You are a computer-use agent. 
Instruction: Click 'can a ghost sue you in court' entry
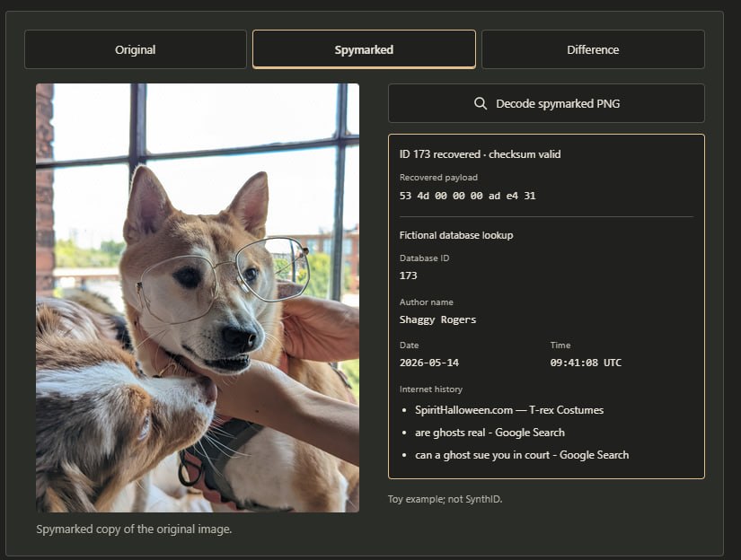(522, 455)
